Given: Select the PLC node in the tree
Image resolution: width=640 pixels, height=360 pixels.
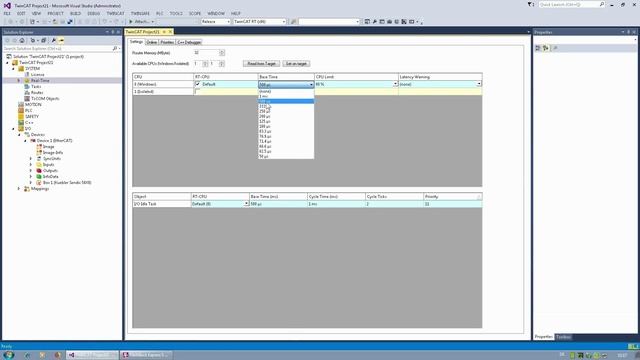Looking at the screenshot, I should (29, 111).
